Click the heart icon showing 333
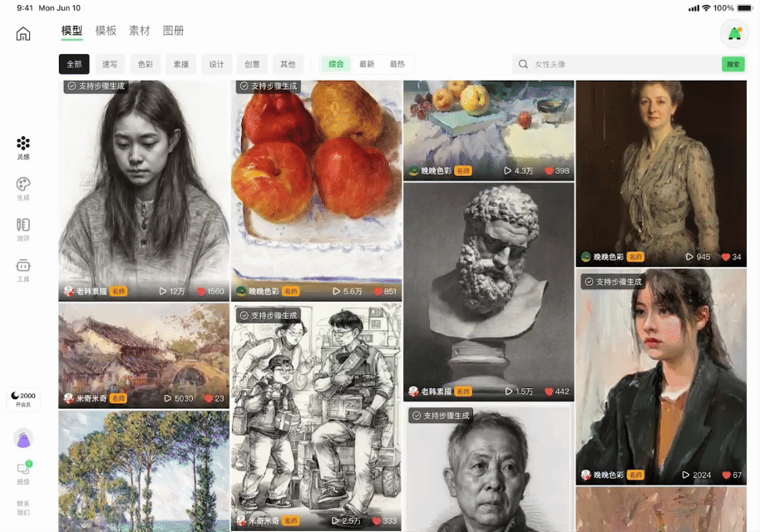 point(377,521)
